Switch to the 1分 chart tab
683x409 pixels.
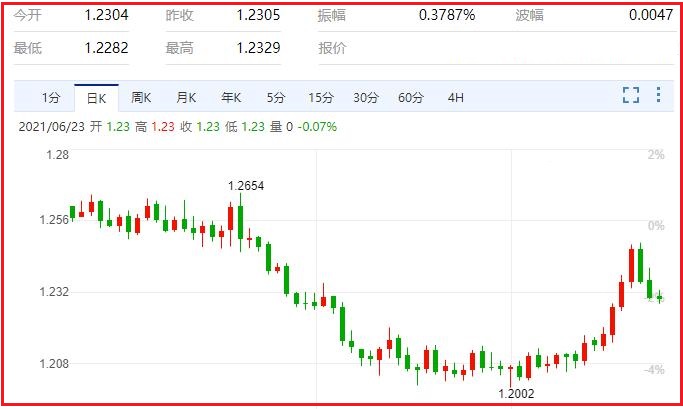(51, 98)
